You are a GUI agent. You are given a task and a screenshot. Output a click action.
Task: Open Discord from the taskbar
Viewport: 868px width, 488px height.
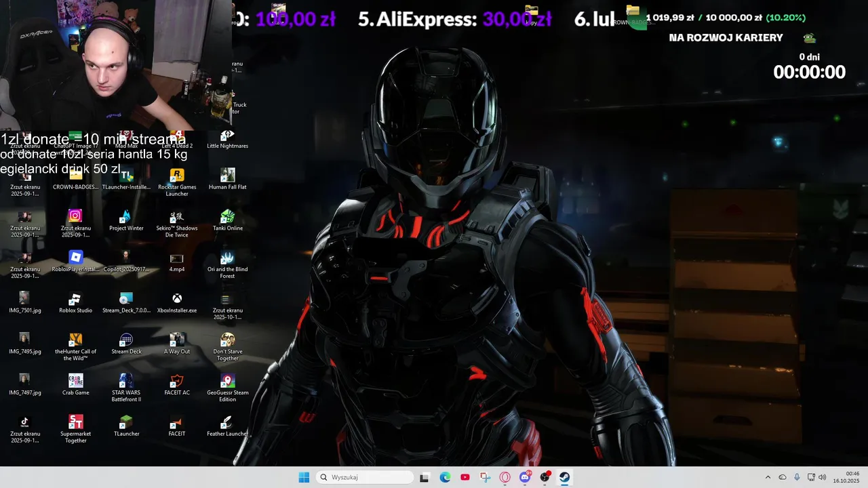(x=525, y=477)
